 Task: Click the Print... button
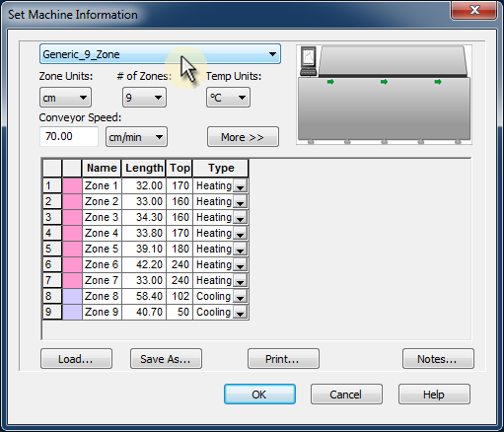[283, 359]
